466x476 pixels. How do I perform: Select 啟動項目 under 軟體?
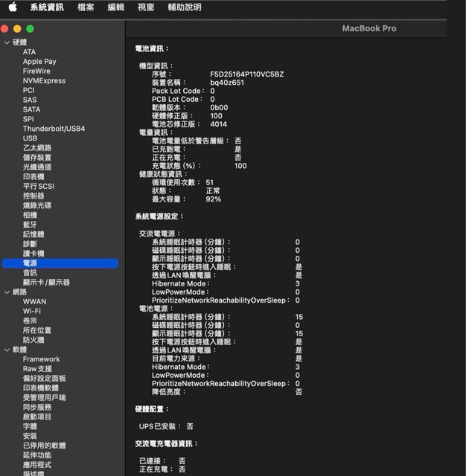coord(37,417)
